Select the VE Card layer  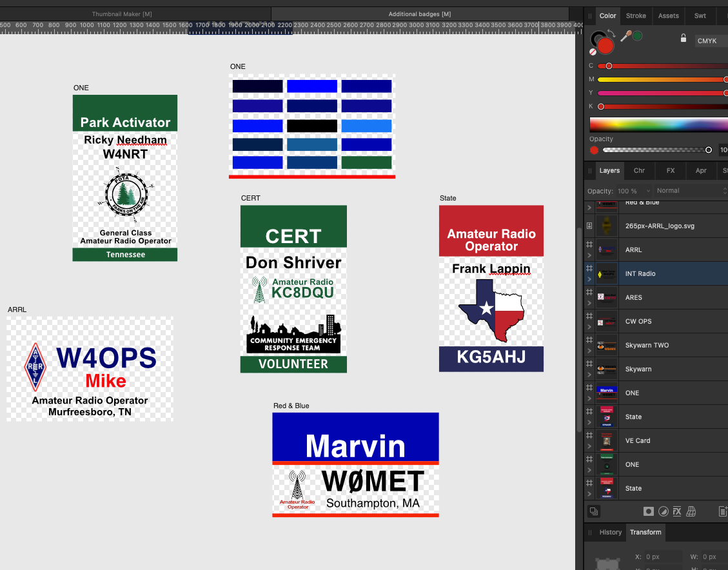pos(638,441)
